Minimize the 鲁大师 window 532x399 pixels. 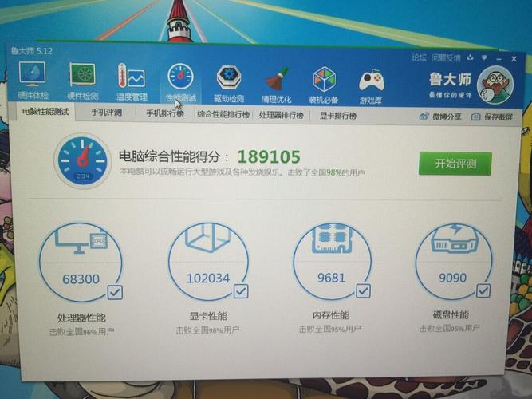coord(499,59)
